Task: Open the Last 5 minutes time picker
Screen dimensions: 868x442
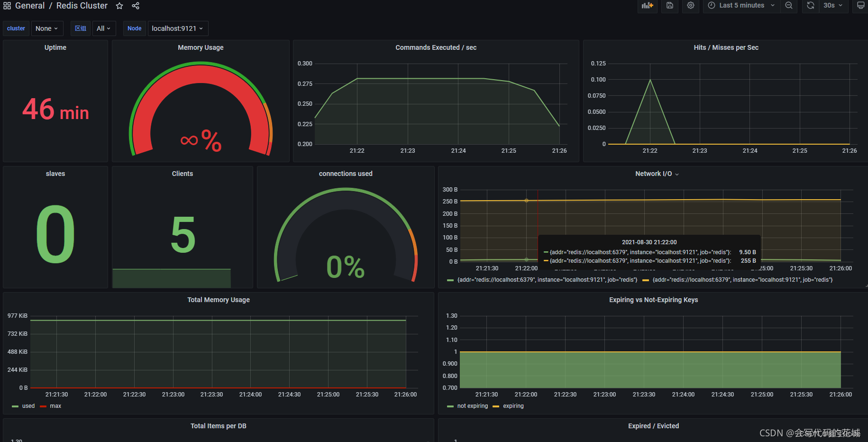Action: point(741,6)
